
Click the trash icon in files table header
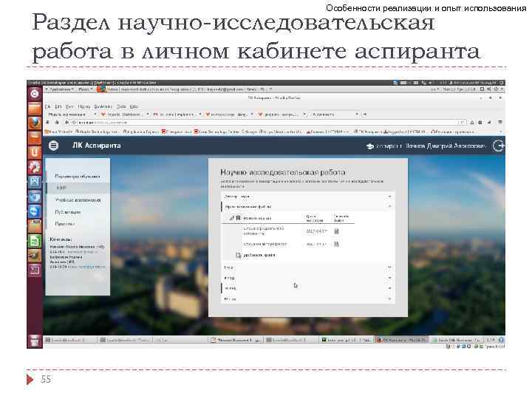click(x=238, y=218)
